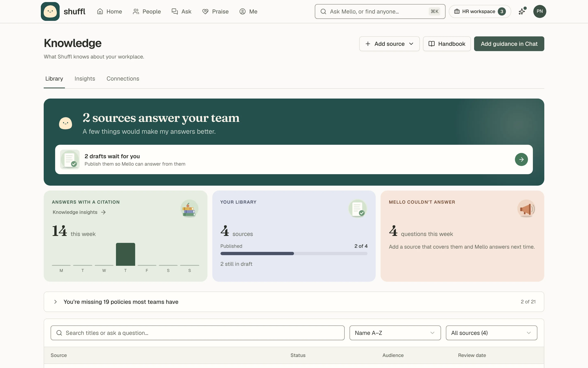The height and width of the screenshot is (368, 588).
Task: Click the Your Library document check icon
Action: [x=358, y=209]
